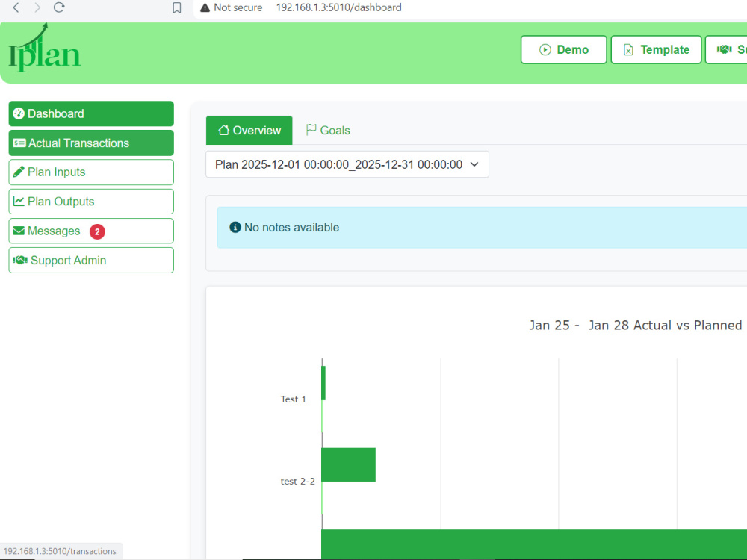Go back with the browser back arrow
Image resolution: width=747 pixels, height=560 pixels.
tap(16, 7)
